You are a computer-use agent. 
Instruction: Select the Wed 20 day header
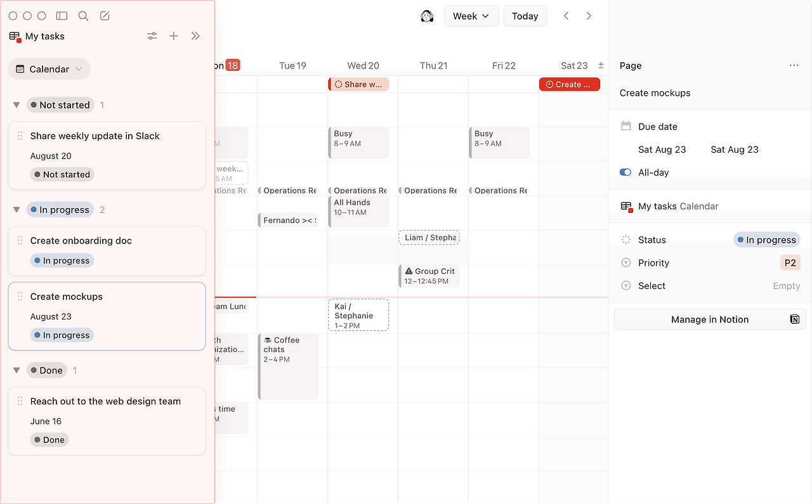363,65
